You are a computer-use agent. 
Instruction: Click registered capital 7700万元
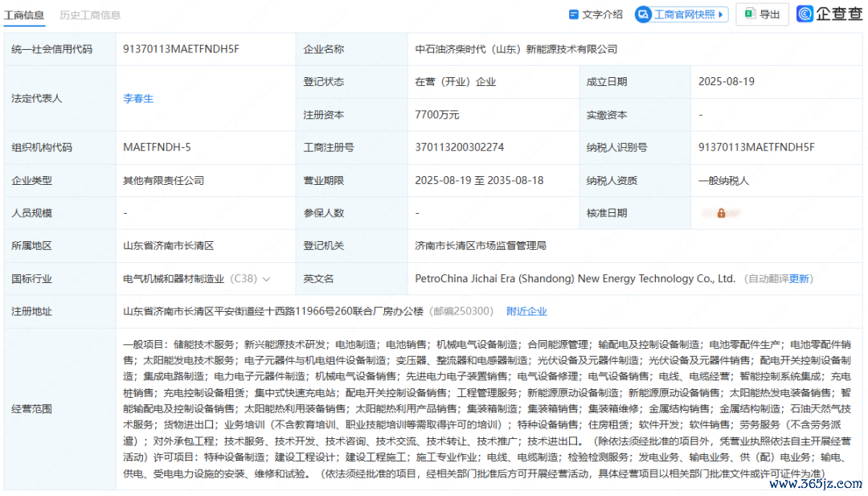436,115
